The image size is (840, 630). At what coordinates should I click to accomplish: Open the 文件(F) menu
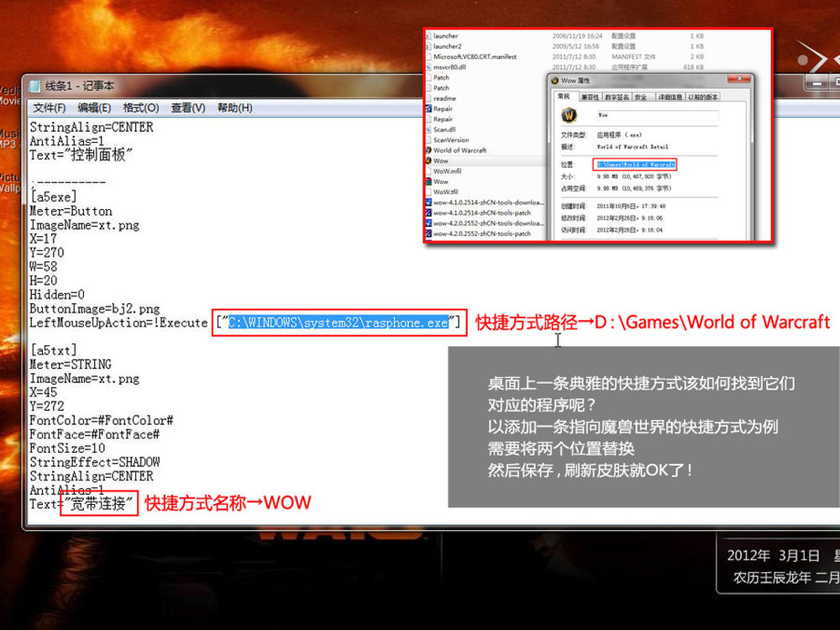[49, 108]
